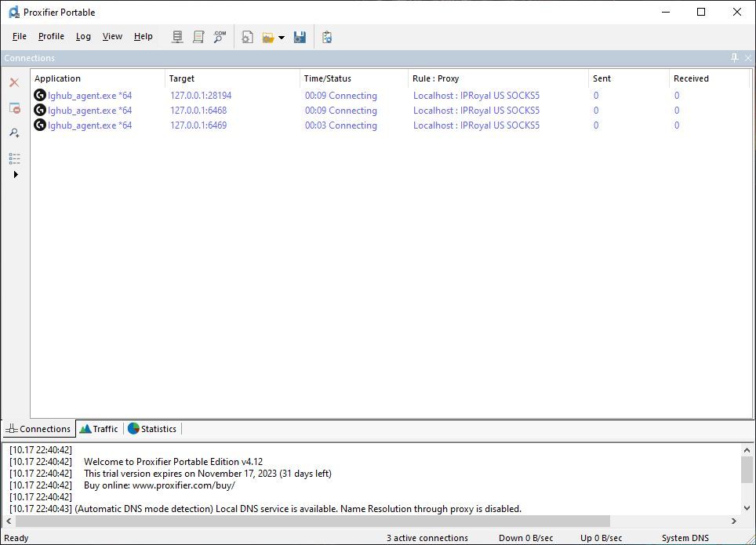Image resolution: width=756 pixels, height=545 pixels.
Task: Click the Automatic DNS mode detection log line
Action: tap(298, 509)
